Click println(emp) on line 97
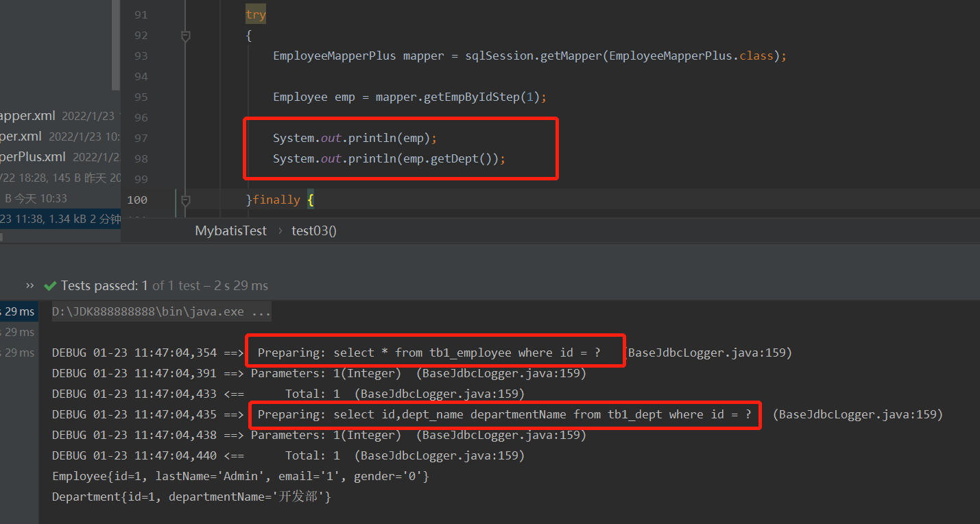 coord(390,139)
